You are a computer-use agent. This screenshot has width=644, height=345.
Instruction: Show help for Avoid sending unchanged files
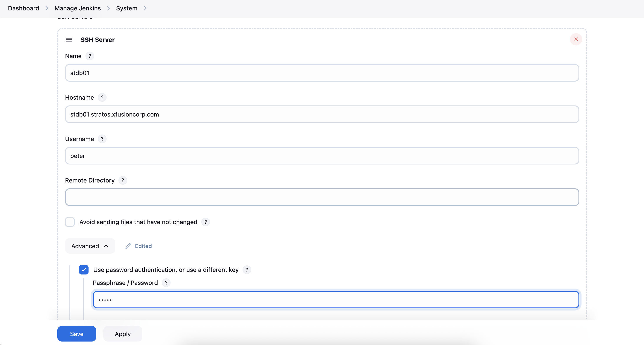click(x=205, y=222)
